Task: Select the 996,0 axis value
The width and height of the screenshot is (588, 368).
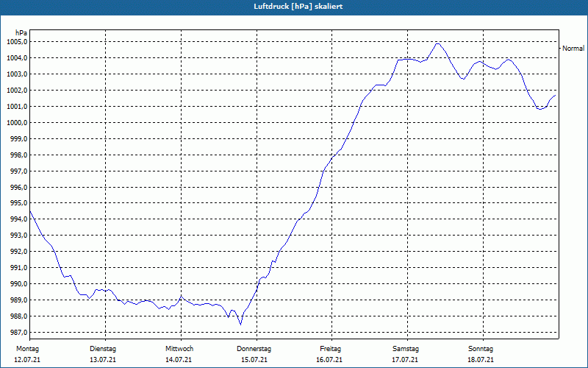Action: coord(18,187)
